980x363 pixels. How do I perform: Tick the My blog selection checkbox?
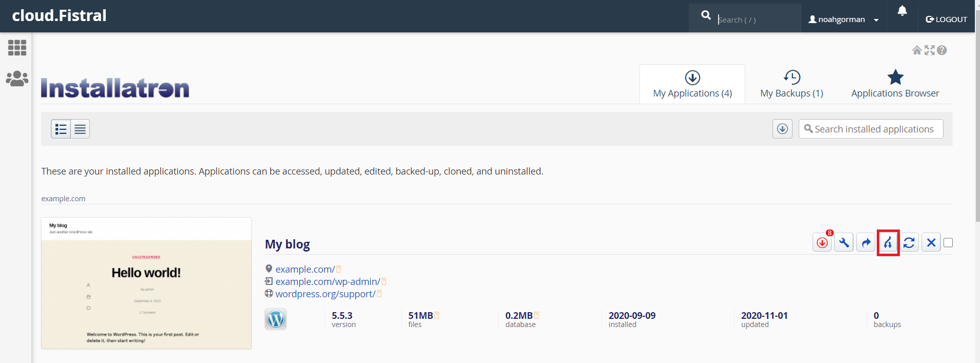coord(948,243)
